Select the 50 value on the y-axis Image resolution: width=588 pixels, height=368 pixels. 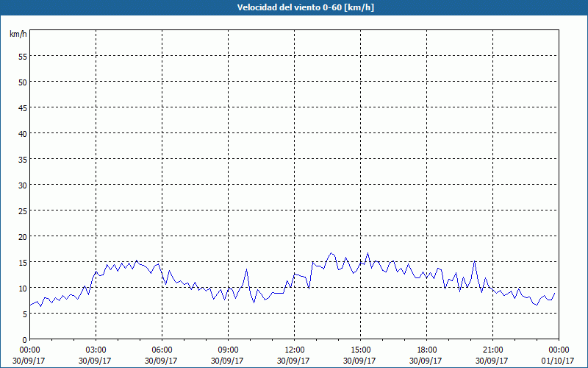23,82
